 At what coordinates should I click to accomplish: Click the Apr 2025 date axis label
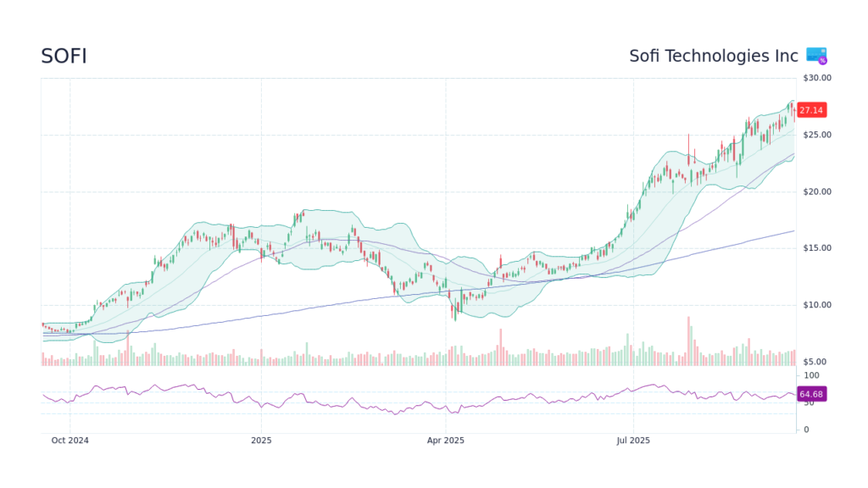coord(446,441)
